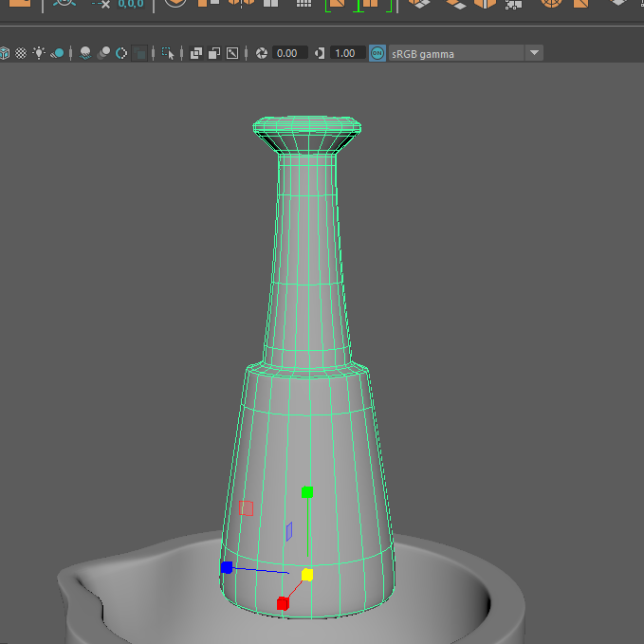
Task: Click the yellow center uniform scale handle
Action: (x=307, y=574)
